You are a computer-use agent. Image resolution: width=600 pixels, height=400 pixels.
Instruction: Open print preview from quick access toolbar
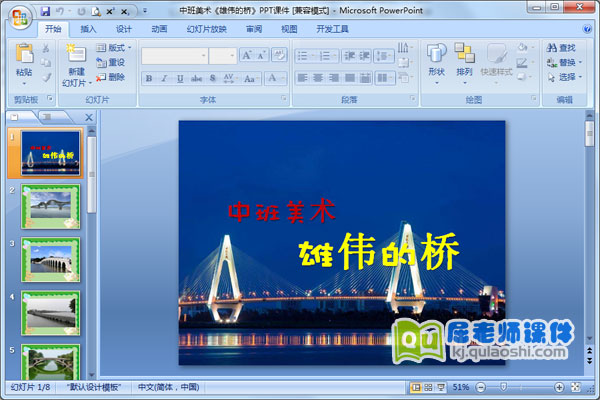96,12
